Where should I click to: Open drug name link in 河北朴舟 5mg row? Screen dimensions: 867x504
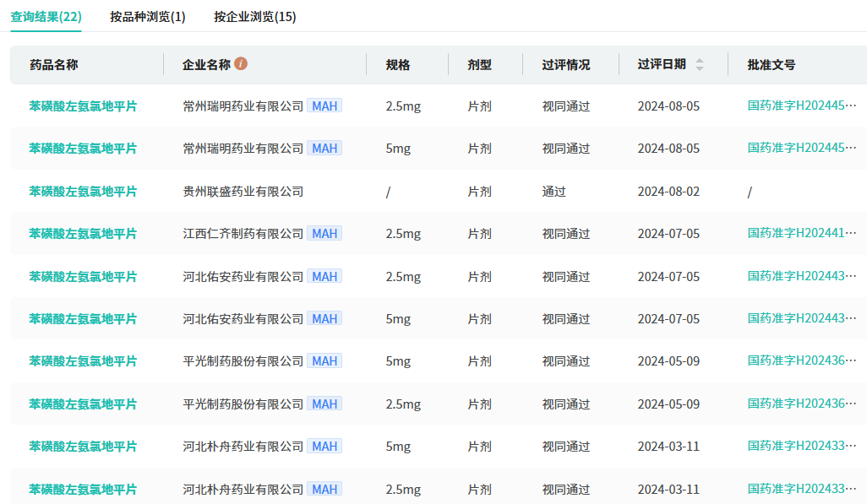pos(83,447)
